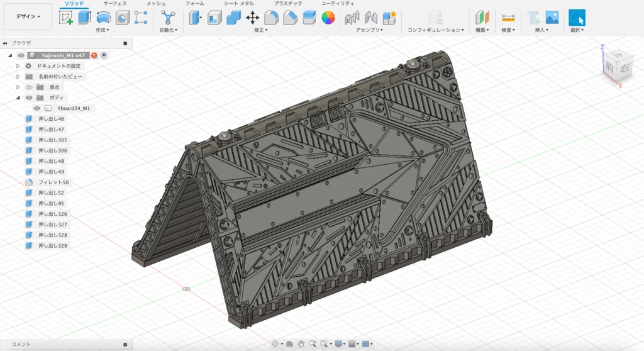The height and width of the screenshot is (351, 644).
Task: Collapse the ボディ folder
Action: [x=18, y=98]
